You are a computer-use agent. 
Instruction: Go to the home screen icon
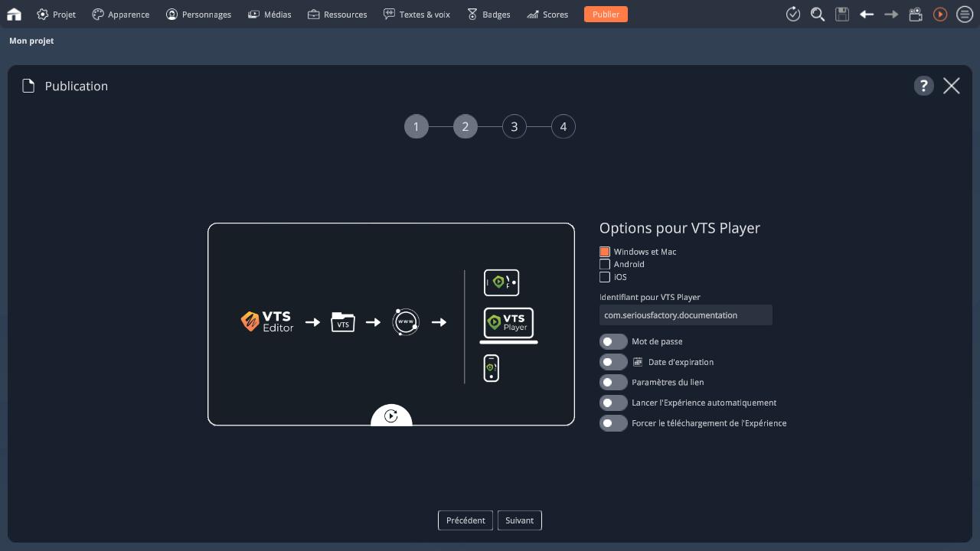tap(14, 14)
